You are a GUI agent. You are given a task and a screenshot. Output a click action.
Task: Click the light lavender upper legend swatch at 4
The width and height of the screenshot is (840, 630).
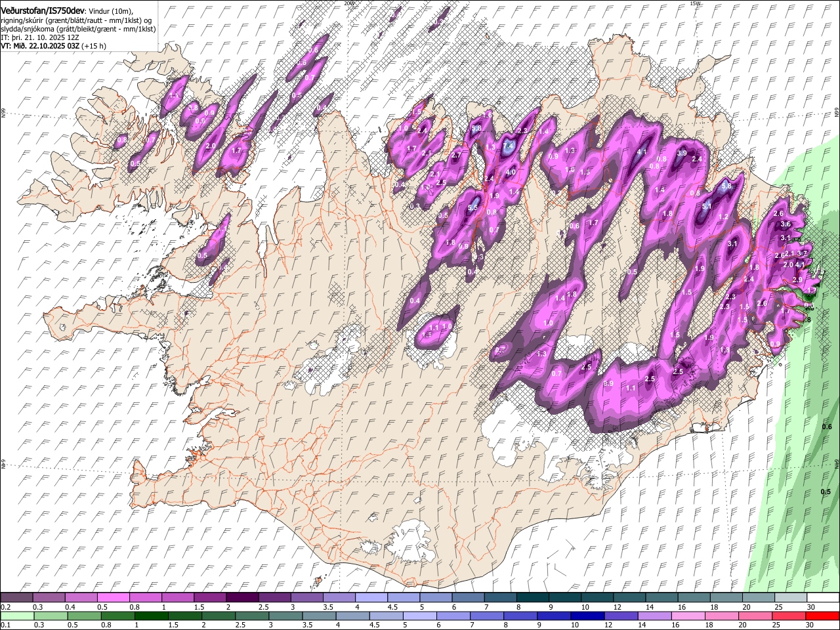[371, 597]
